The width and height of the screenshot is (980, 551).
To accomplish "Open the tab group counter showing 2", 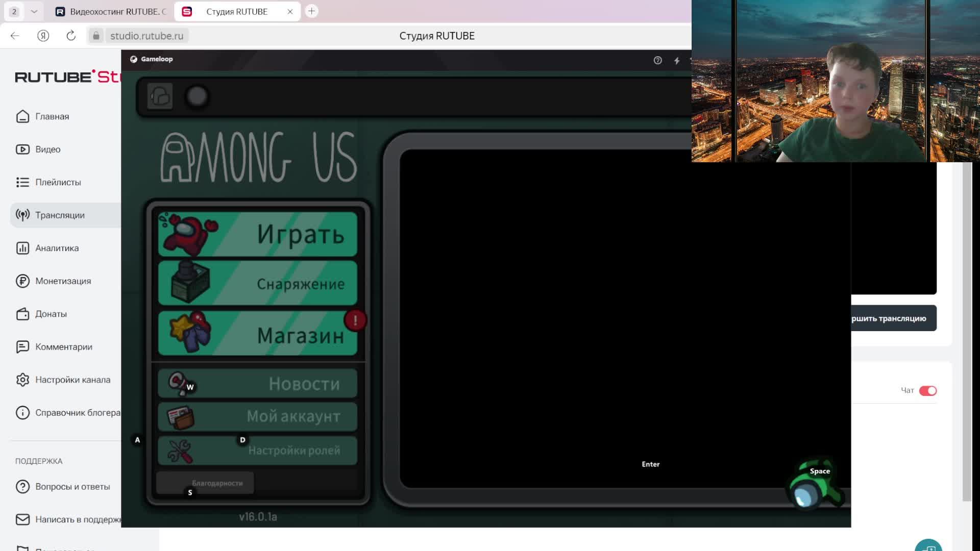I will pos(14,11).
